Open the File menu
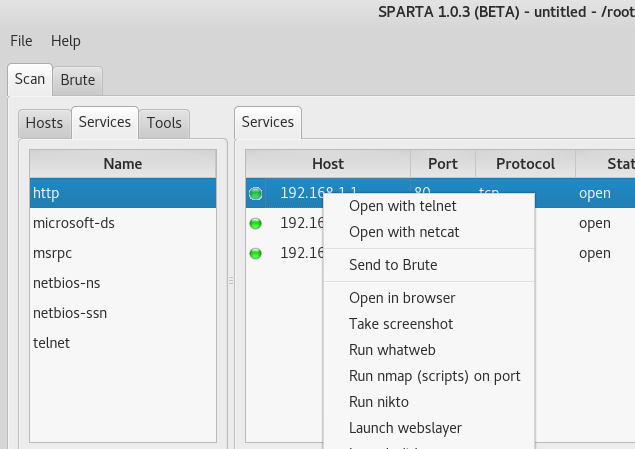 coord(21,41)
